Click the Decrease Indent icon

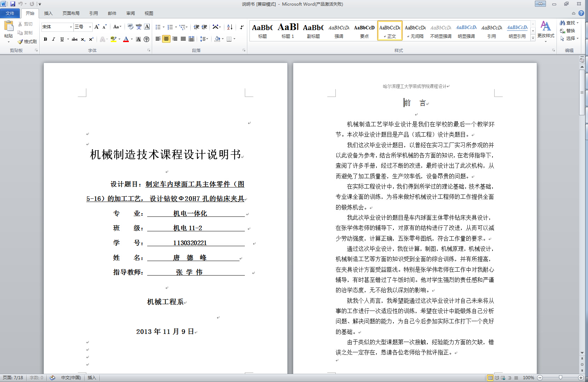tap(196, 27)
